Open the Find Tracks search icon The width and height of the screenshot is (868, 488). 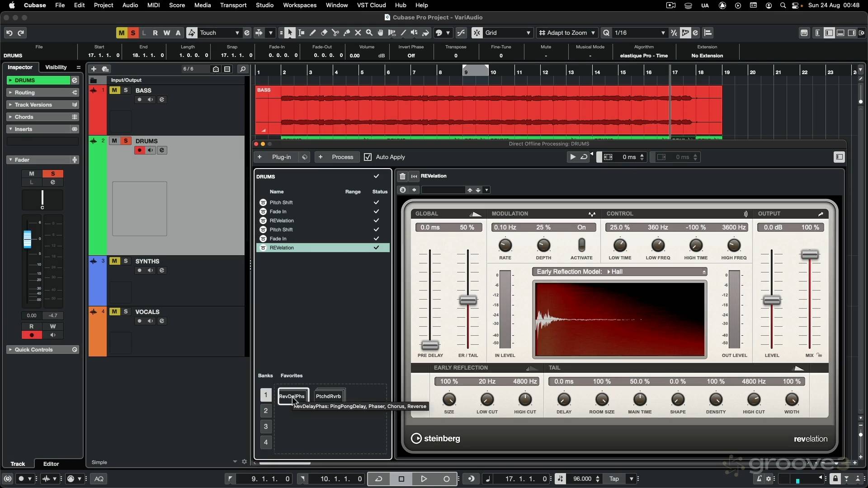coord(243,69)
